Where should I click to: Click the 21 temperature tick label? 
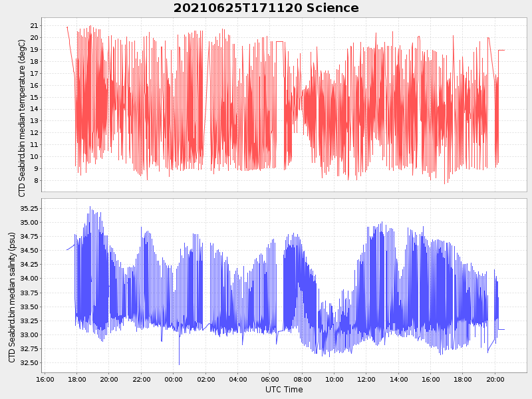tap(34, 26)
